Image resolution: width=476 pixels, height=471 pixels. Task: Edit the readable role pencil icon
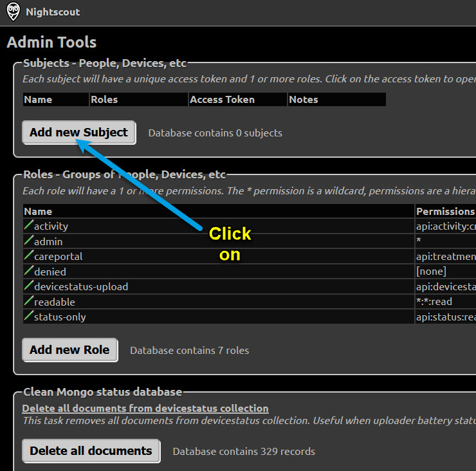28,301
